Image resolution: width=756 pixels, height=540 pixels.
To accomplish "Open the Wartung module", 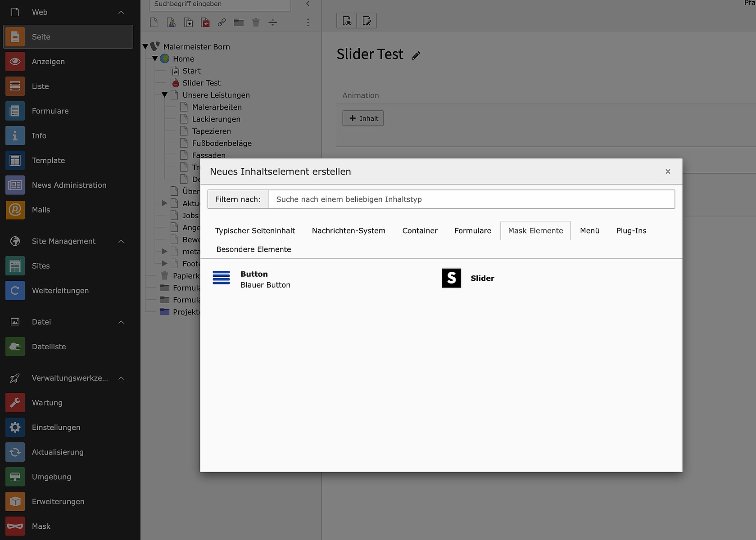I will point(68,403).
